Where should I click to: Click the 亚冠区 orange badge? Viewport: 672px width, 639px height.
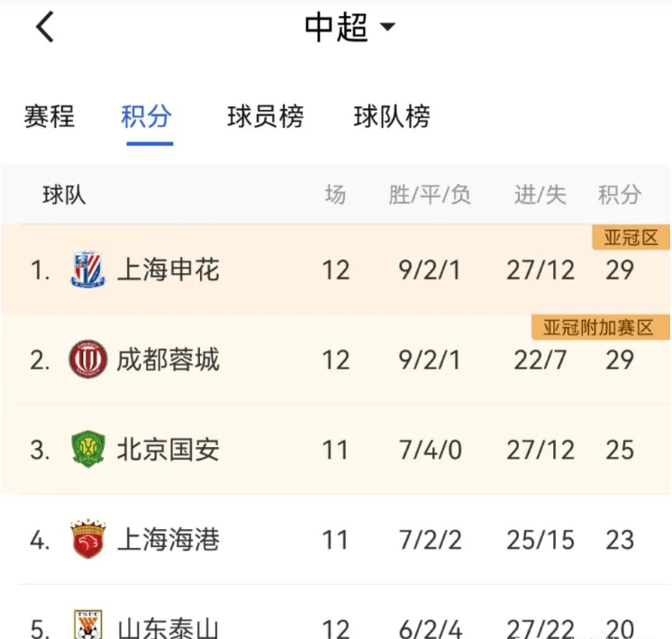(631, 237)
